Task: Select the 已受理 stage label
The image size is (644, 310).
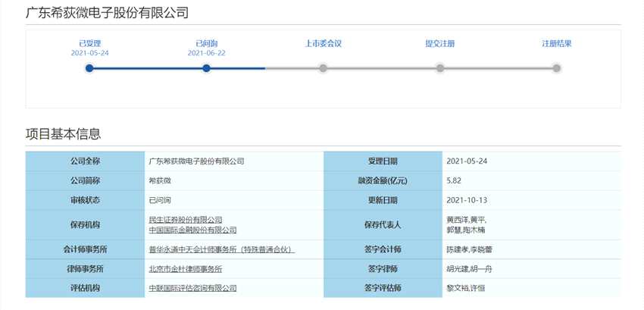Action: 90,43
